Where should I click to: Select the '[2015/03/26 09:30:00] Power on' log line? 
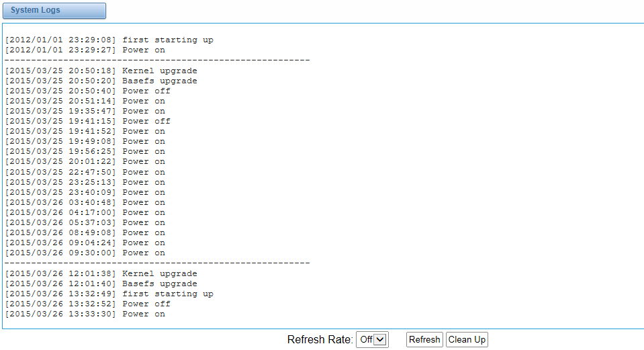[85, 253]
